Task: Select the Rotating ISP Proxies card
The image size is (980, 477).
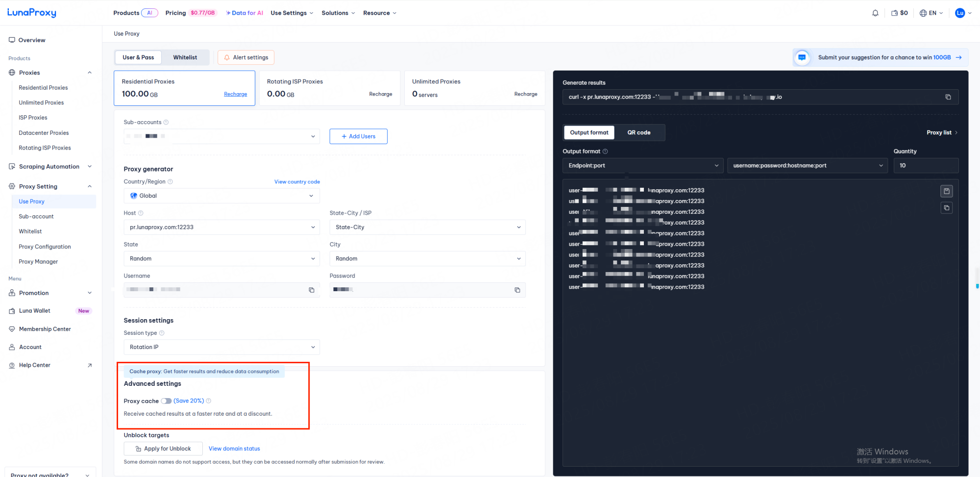Action: 329,88
